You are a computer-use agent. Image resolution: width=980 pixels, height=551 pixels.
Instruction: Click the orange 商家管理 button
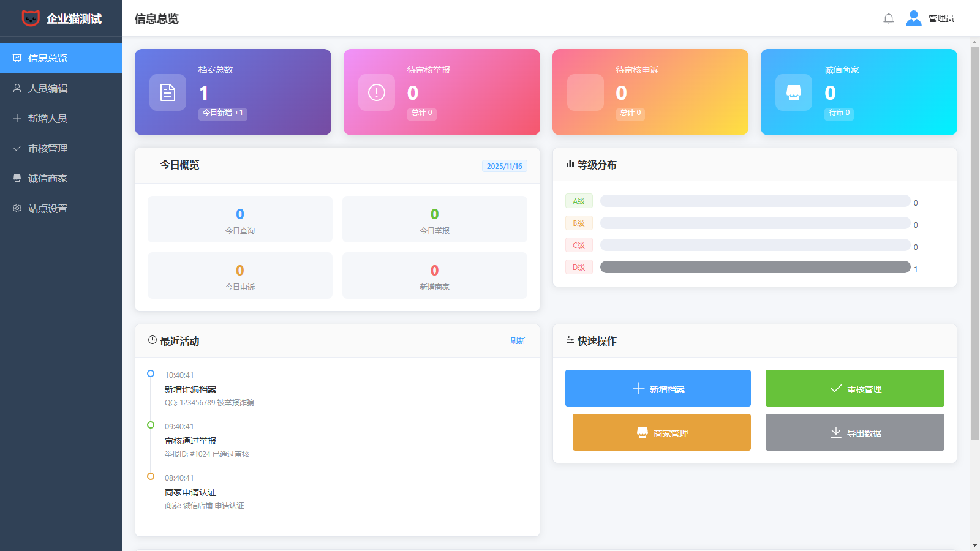click(x=661, y=432)
